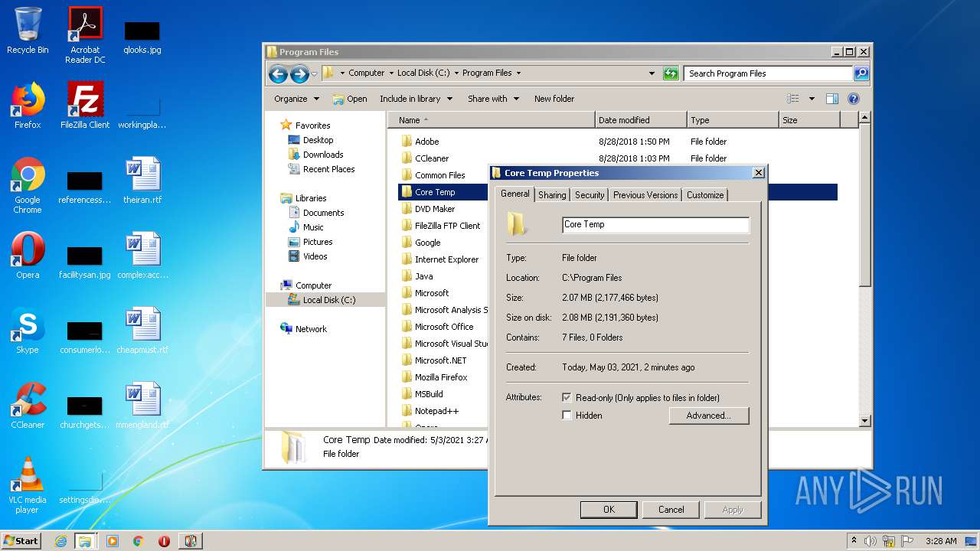This screenshot has height=551, width=980.
Task: Open the Recycle Bin desktop icon
Action: (x=28, y=31)
